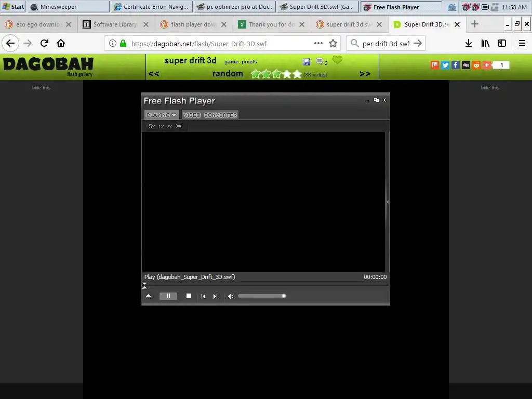The width and height of the screenshot is (532, 399).
Task: Click the battery tray icon
Action: (x=485, y=7)
